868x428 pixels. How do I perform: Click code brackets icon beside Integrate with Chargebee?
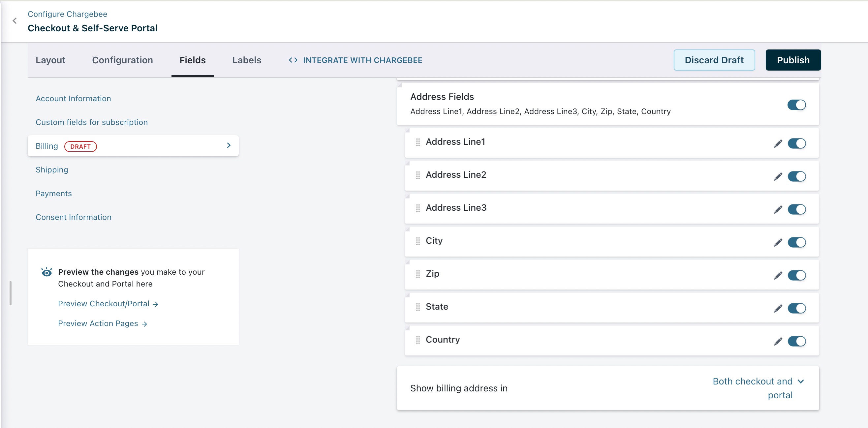coord(293,60)
